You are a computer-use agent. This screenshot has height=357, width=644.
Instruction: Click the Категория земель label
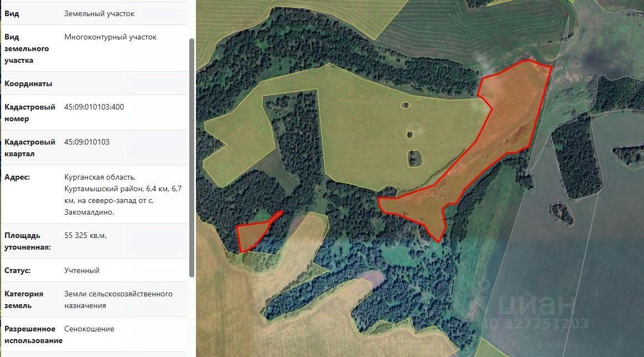[x=24, y=300]
